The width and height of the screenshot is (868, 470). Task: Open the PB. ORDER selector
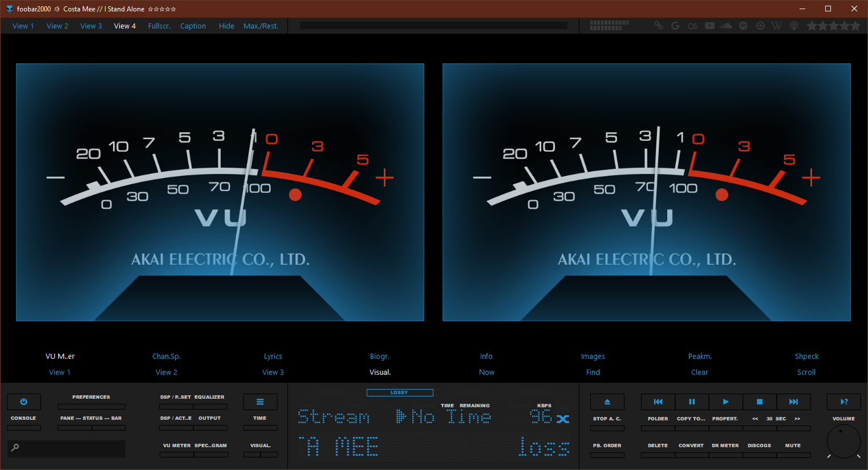tap(607, 454)
